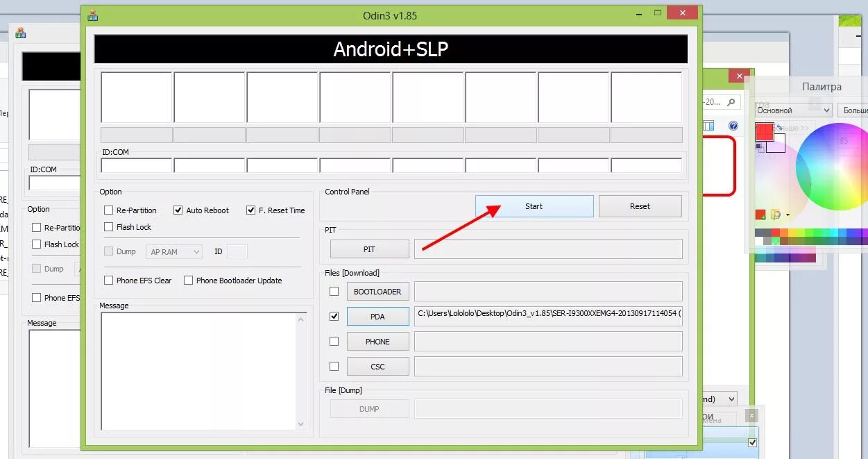Viewport: 868px width, 459px height.
Task: Check Flash Lock in the background Odin window
Action: [x=37, y=244]
